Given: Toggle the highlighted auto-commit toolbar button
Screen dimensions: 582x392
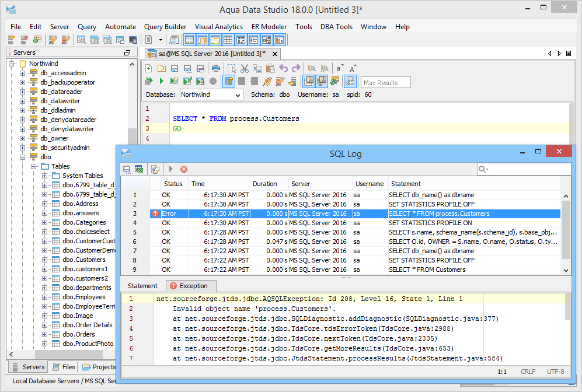Looking at the screenshot, I should click(x=229, y=81).
